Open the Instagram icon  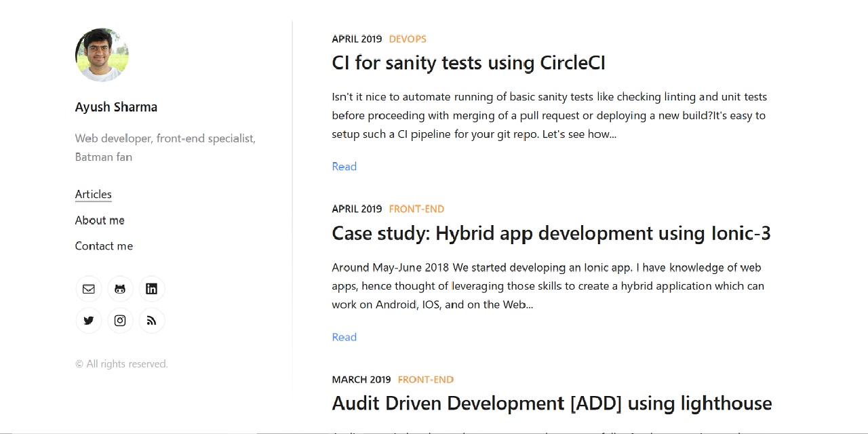tap(120, 320)
